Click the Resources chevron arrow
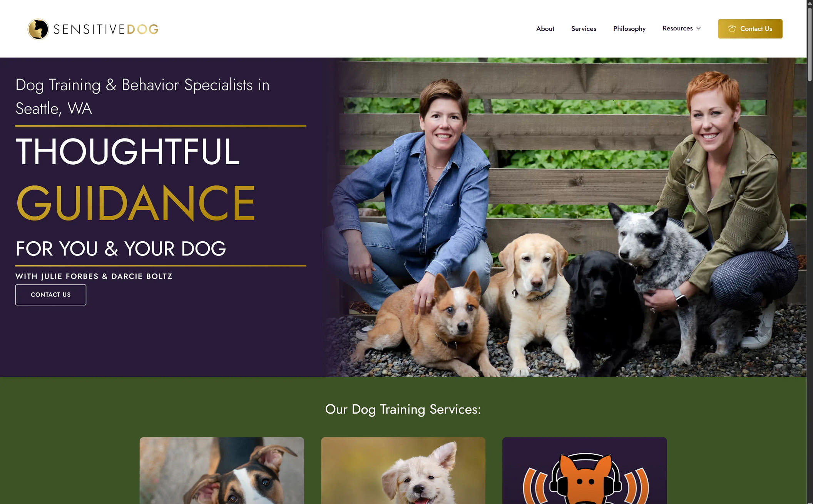 point(698,28)
